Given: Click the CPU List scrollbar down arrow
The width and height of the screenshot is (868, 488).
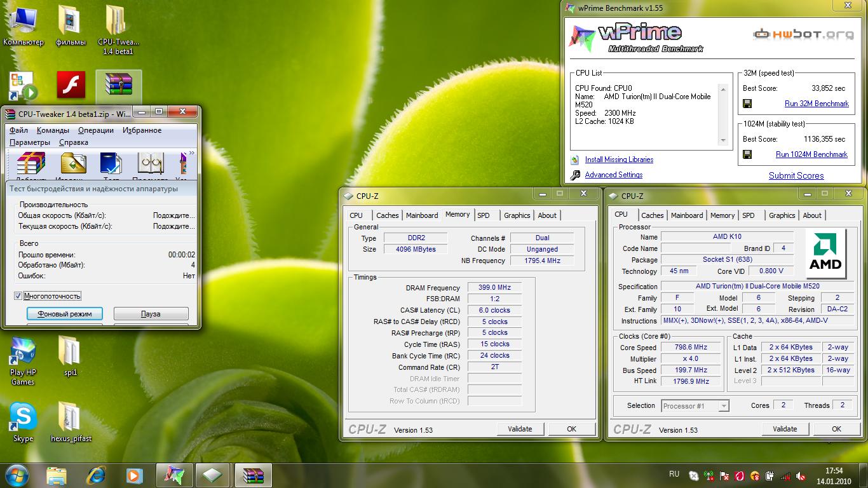Looking at the screenshot, I should (x=723, y=140).
